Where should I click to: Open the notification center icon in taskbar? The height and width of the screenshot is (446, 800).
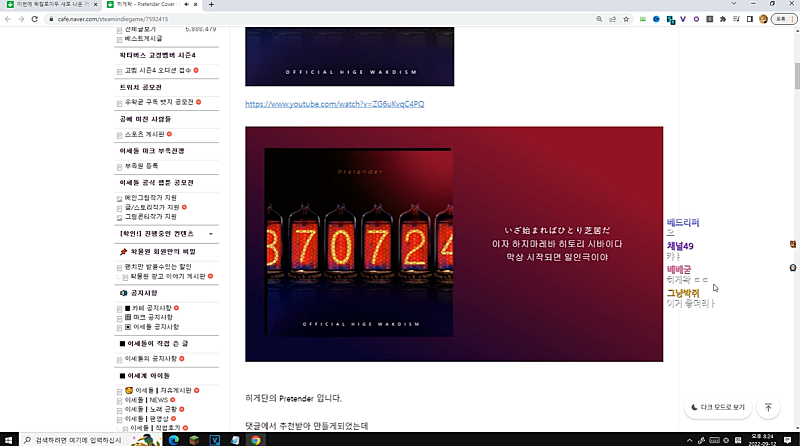pyautogui.click(x=788, y=440)
